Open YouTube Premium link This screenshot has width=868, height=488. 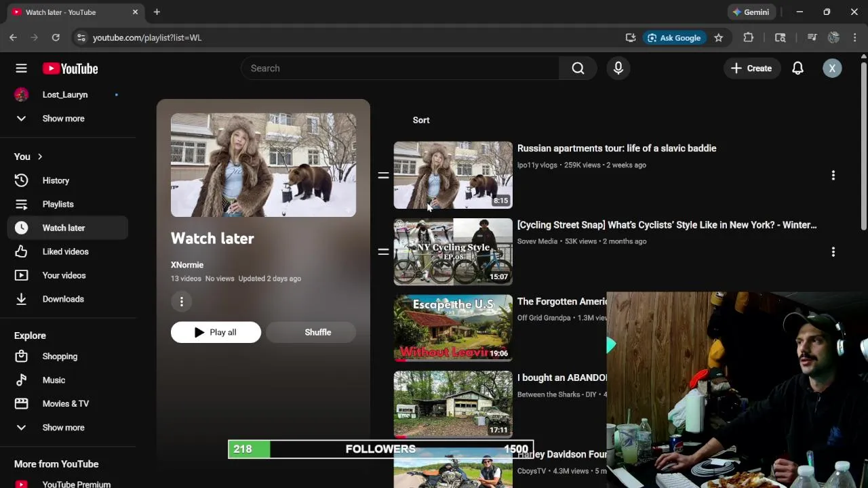[x=68, y=484]
